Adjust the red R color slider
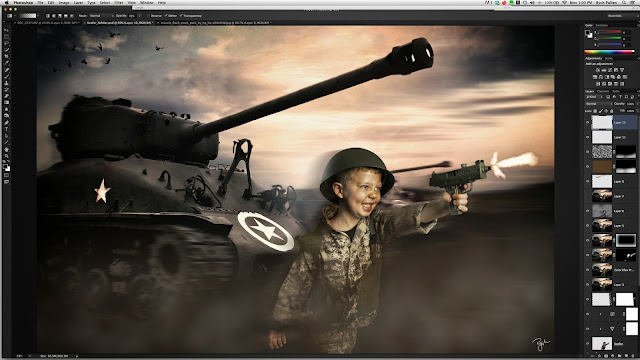 [x=609, y=32]
